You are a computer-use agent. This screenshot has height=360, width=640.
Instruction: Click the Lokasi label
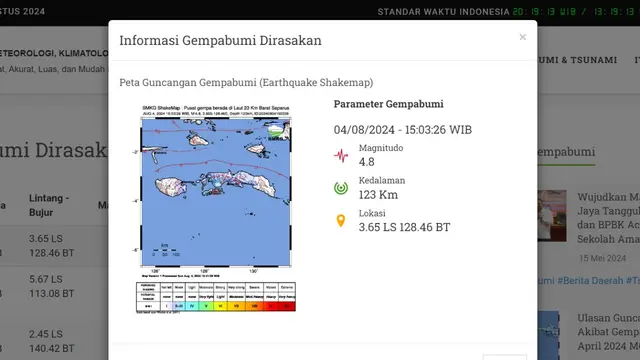tap(372, 213)
